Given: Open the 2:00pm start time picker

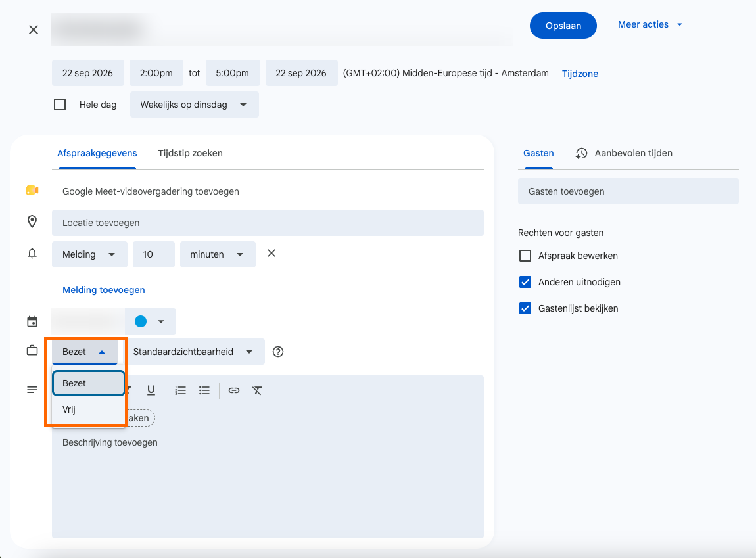Looking at the screenshot, I should (156, 73).
